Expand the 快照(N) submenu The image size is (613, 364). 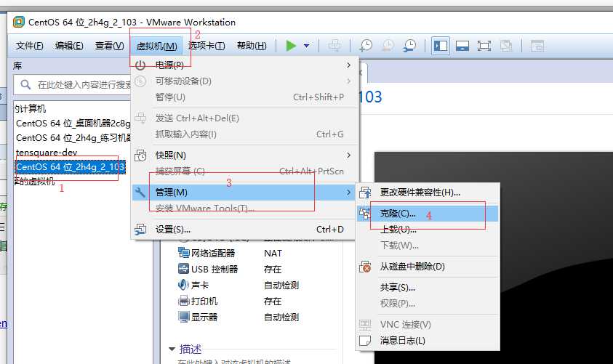245,155
